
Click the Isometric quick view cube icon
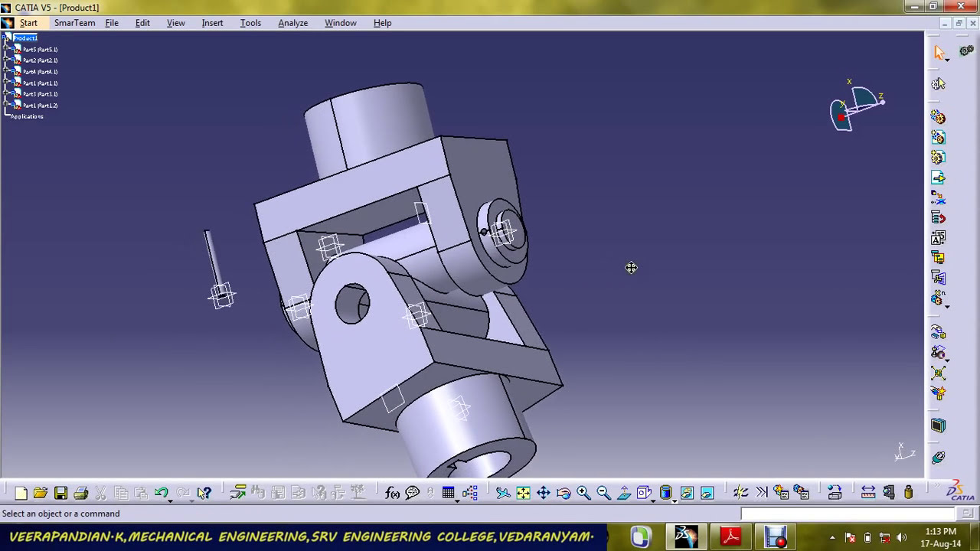(643, 493)
